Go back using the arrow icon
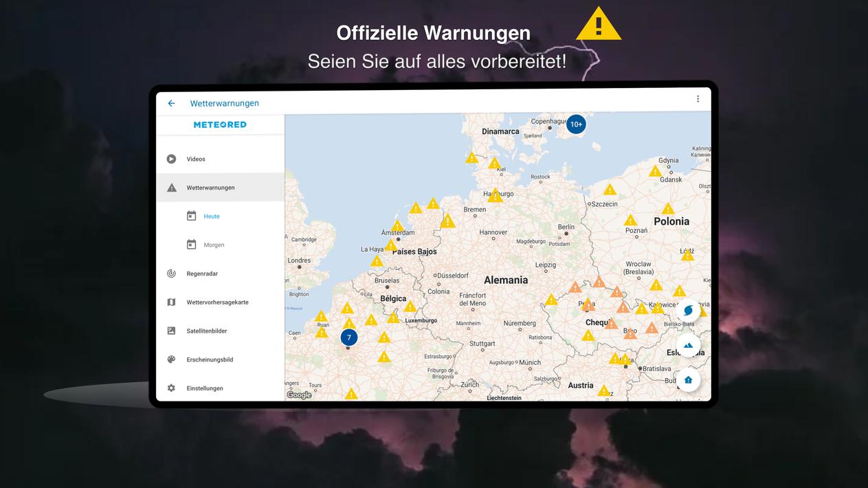Viewport: 868px width, 488px height. click(171, 103)
